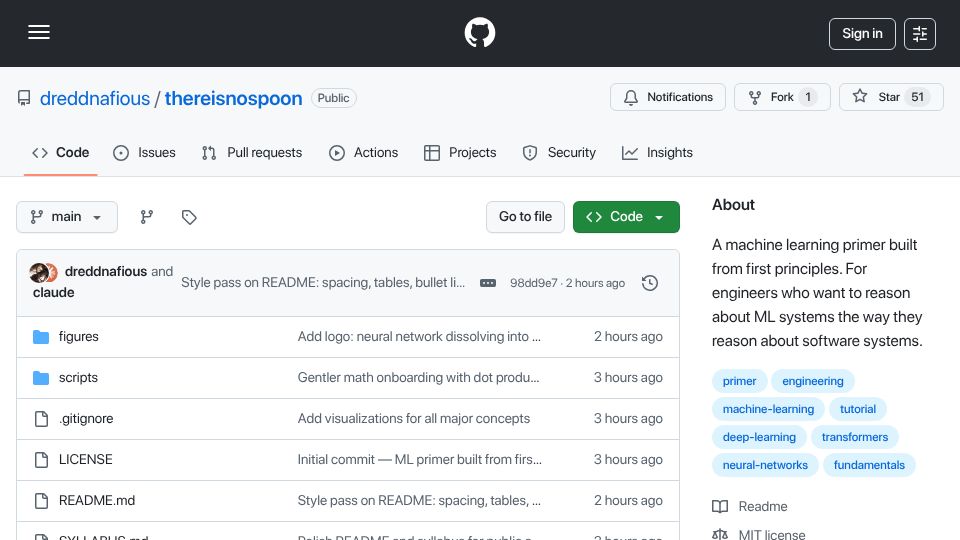Select the deep-learning topic tag
This screenshot has width=960, height=540.
tap(759, 437)
